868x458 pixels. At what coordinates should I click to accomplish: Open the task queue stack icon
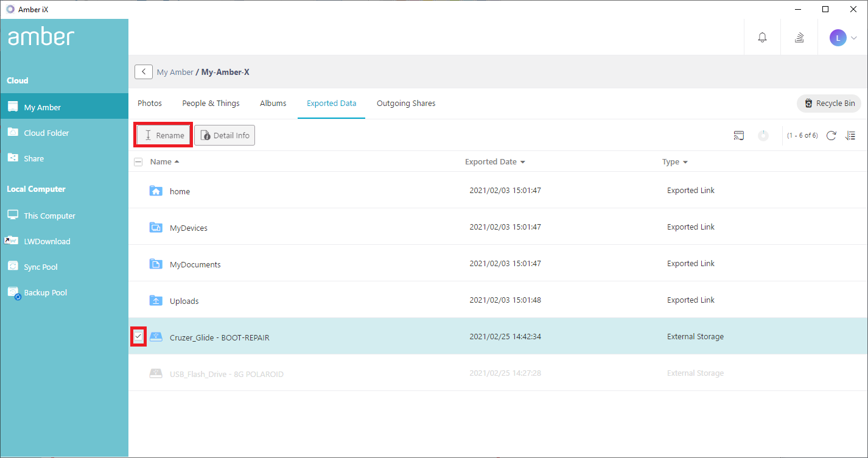799,38
